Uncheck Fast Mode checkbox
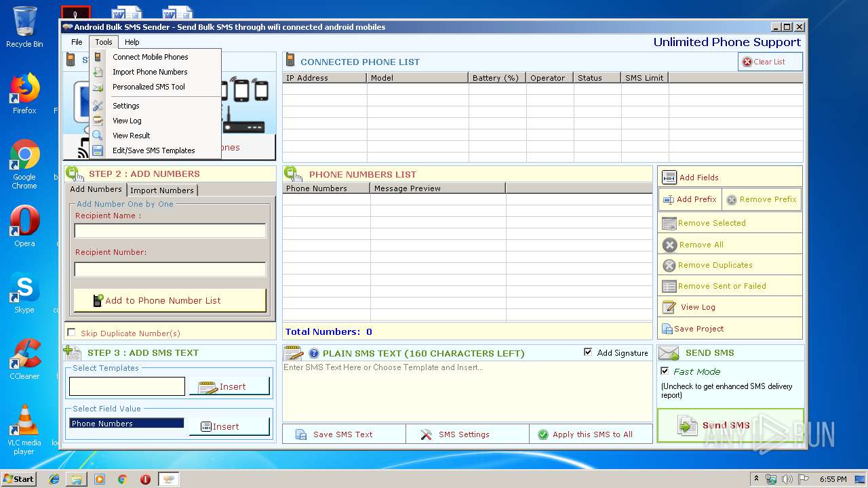This screenshot has width=868, height=488. pos(665,371)
